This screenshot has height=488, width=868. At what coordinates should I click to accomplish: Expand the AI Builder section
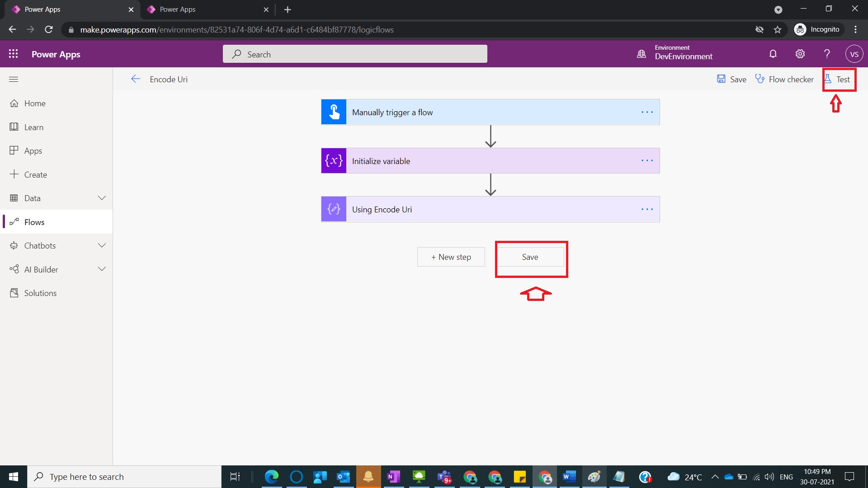coord(102,269)
